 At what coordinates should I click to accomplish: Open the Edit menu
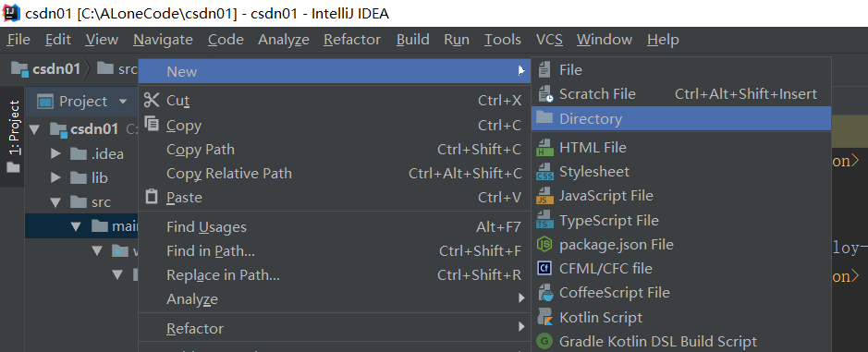click(58, 40)
